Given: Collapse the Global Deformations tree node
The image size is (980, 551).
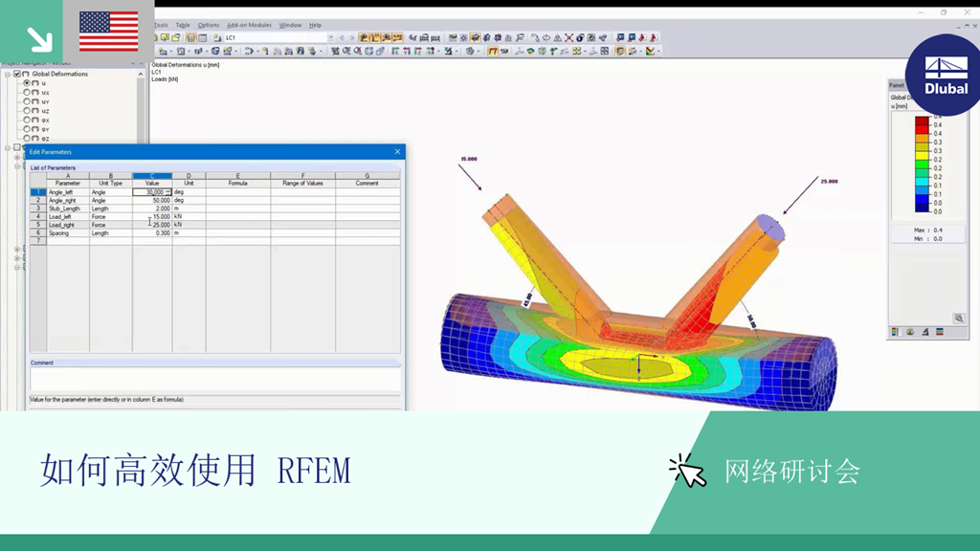Looking at the screenshot, I should pyautogui.click(x=8, y=74).
